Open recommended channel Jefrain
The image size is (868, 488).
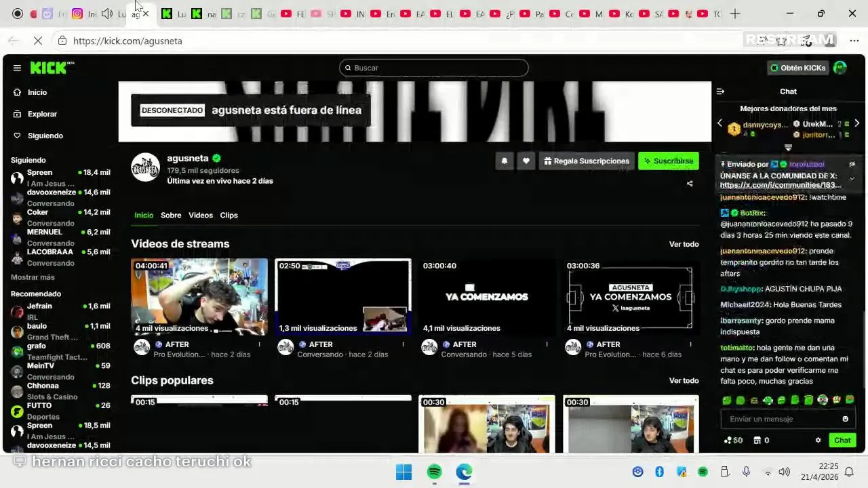click(x=60, y=312)
